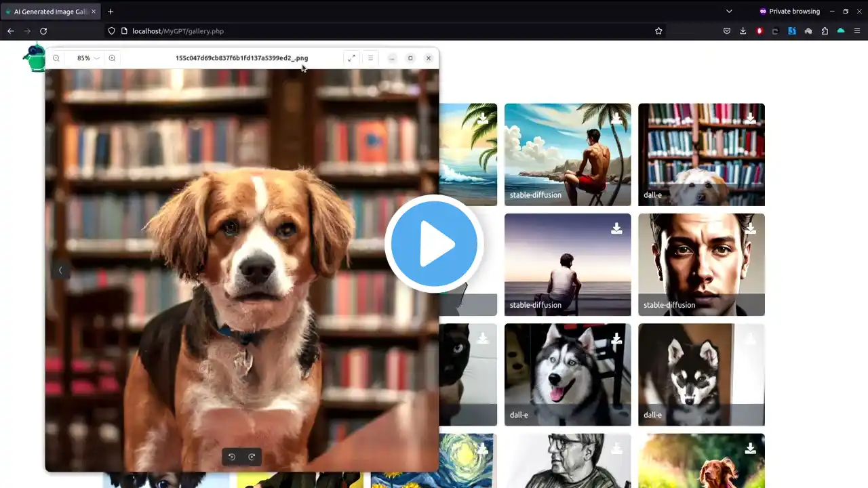This screenshot has height=488, width=868.
Task: Open a new browser tab
Action: tap(111, 12)
